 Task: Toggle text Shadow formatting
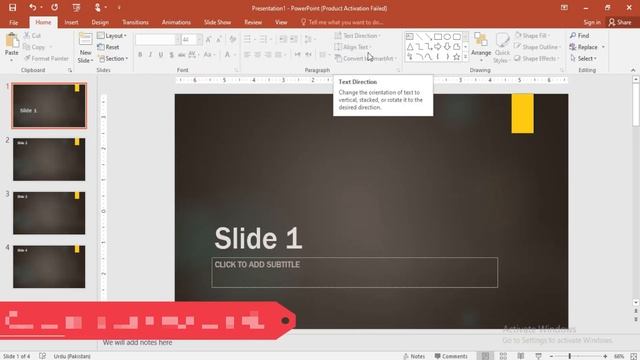[171, 54]
